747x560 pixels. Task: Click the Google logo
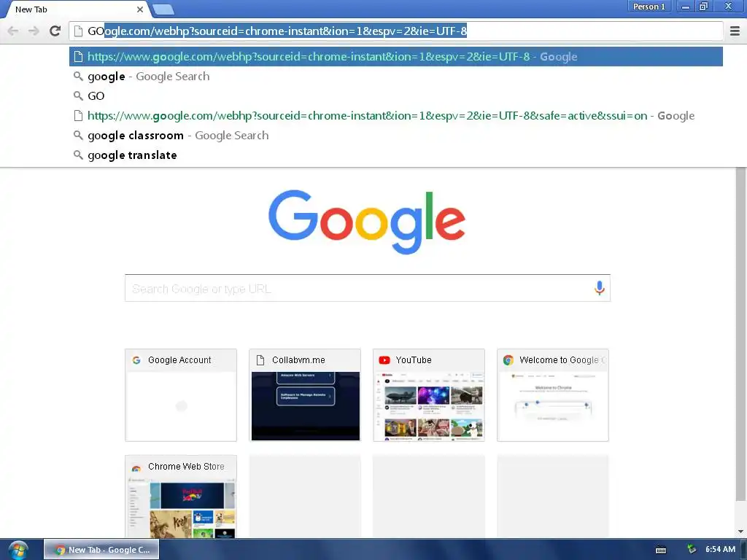pos(367,222)
